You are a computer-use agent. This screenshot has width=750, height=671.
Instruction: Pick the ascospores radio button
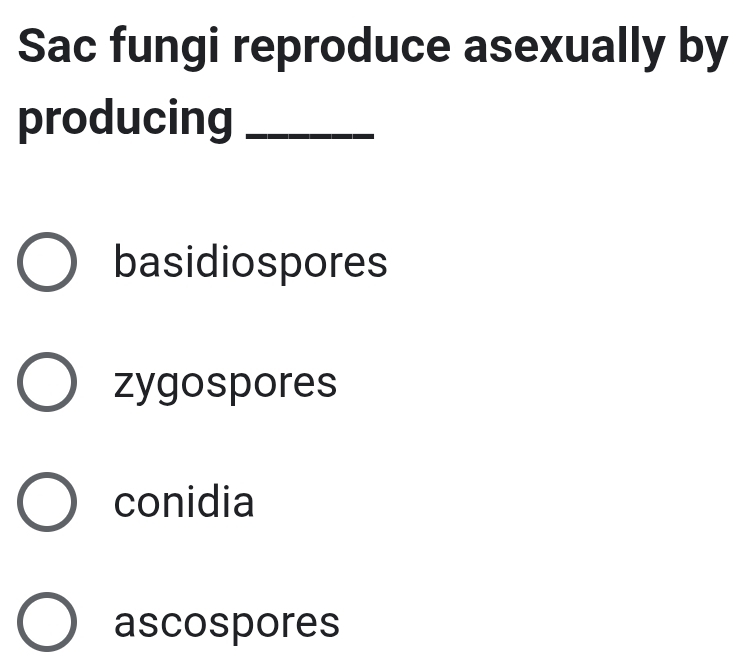(x=47, y=622)
